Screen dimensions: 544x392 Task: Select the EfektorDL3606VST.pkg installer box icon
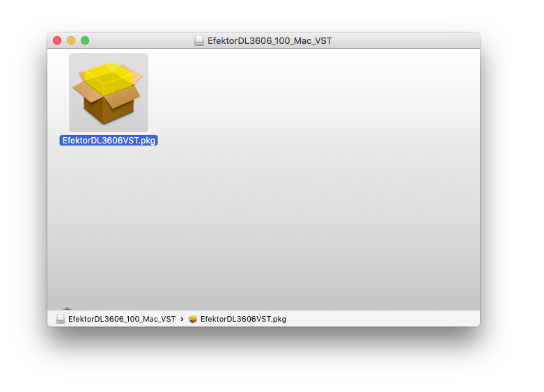pyautogui.click(x=109, y=93)
